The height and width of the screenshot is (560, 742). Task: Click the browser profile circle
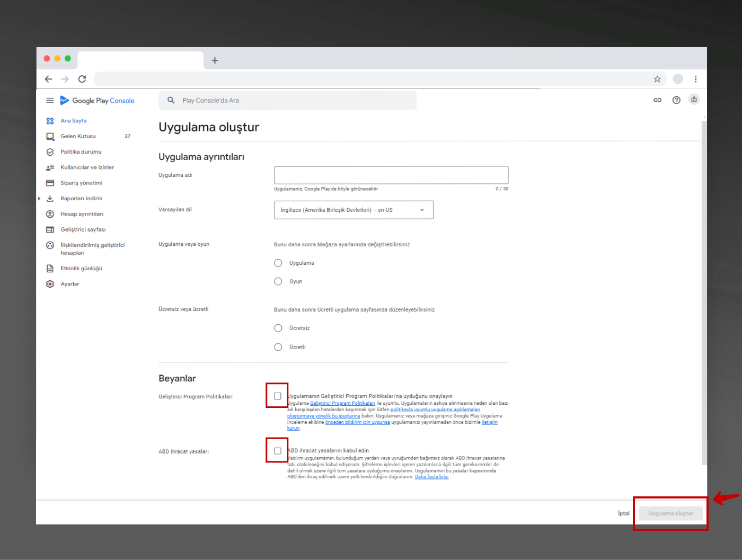pos(678,79)
